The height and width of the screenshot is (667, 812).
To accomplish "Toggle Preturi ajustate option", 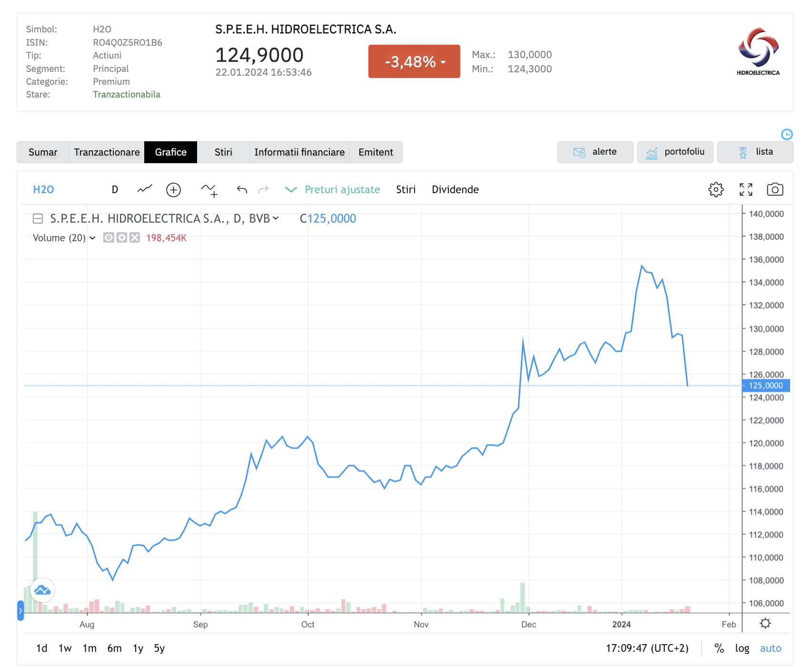I will [x=332, y=189].
